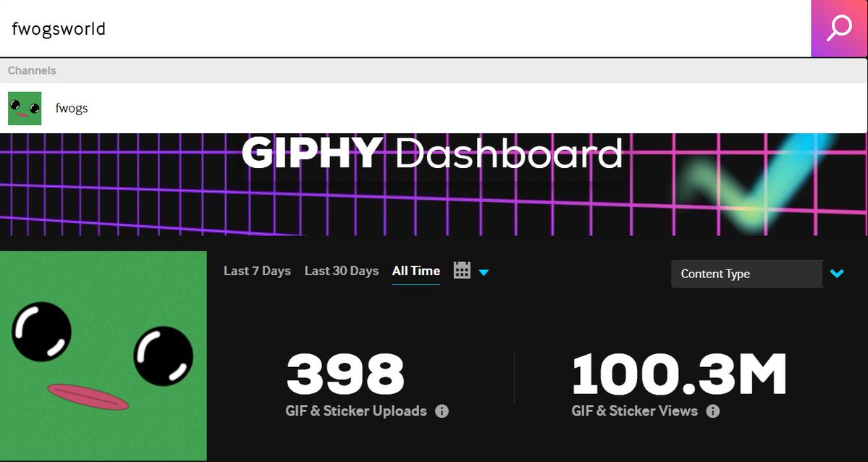The image size is (868, 462).
Task: Click the fwogs channel avatar thumbnail
Action: tap(25, 108)
